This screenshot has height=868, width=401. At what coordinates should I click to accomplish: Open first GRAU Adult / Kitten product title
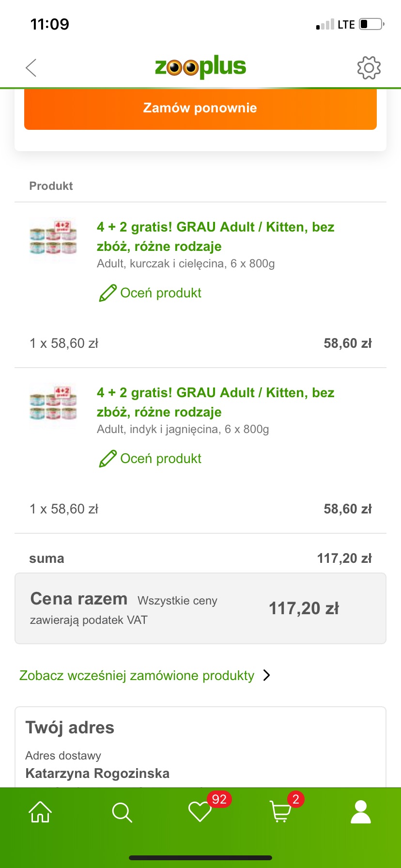pos(216,236)
